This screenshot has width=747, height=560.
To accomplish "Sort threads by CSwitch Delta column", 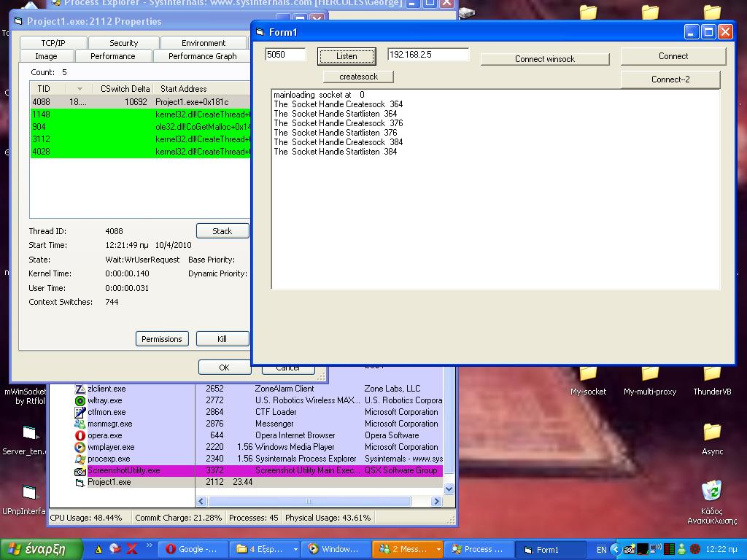I will tap(125, 88).
